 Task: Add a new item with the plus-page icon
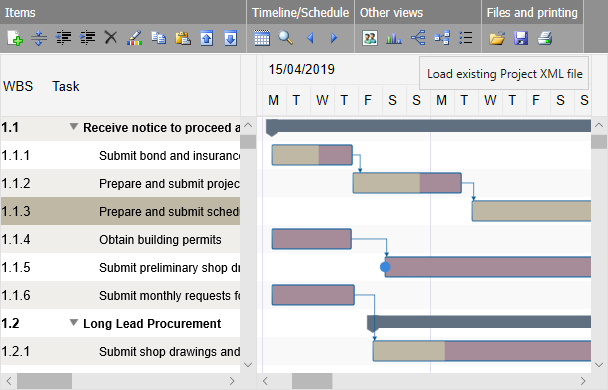point(15,38)
